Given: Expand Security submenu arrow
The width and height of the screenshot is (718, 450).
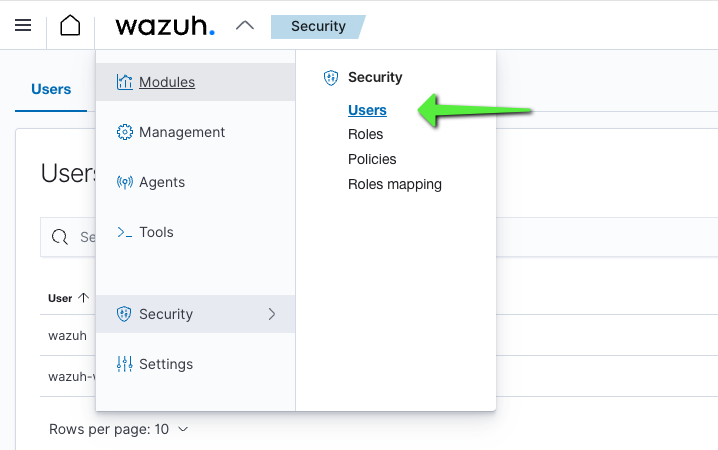Looking at the screenshot, I should tap(272, 314).
